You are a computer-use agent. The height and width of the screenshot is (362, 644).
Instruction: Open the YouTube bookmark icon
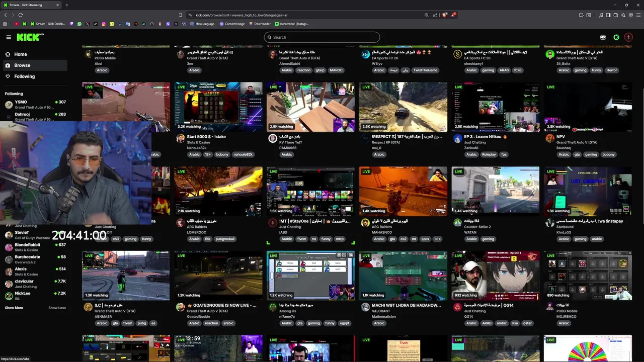[x=17, y=24]
